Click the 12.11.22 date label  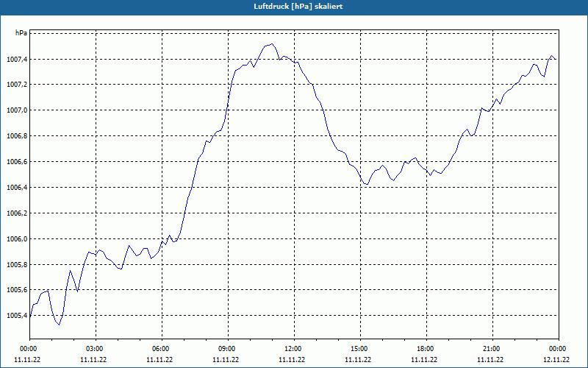(x=556, y=359)
